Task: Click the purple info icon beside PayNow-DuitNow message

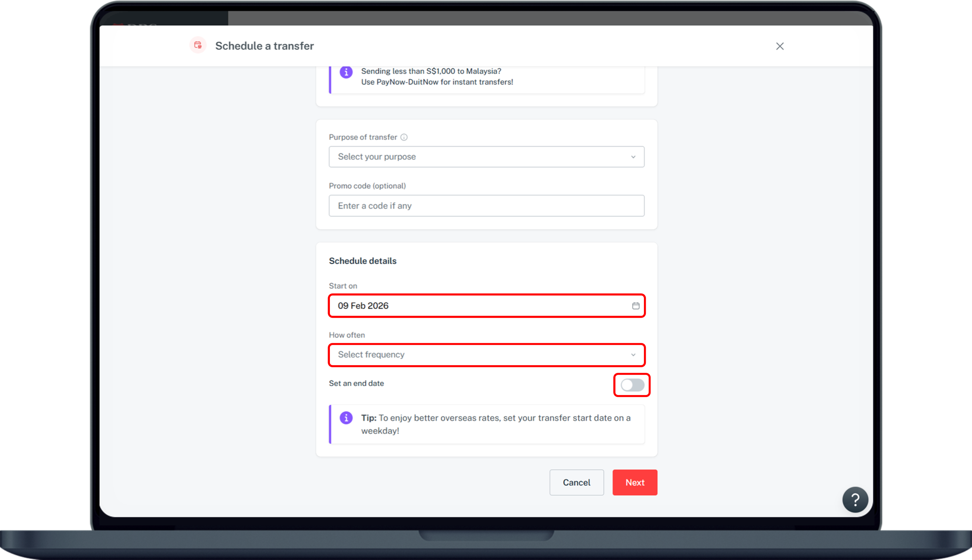Action: point(346,72)
